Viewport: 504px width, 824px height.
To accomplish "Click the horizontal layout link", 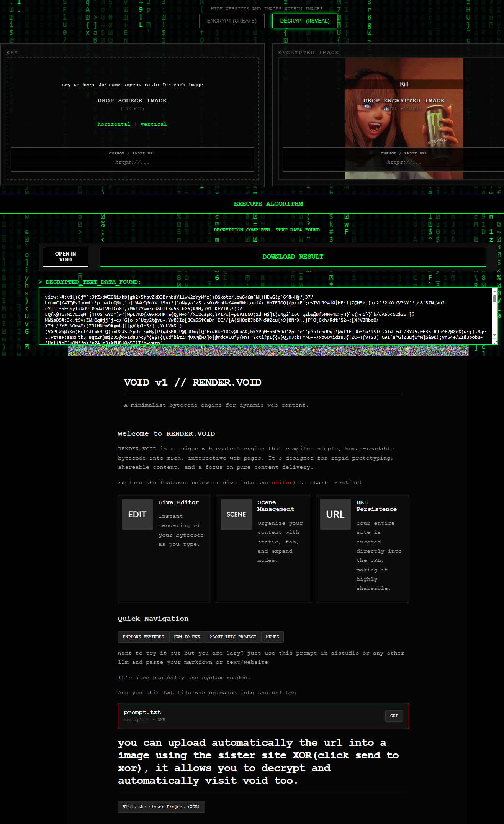I will (x=114, y=124).
